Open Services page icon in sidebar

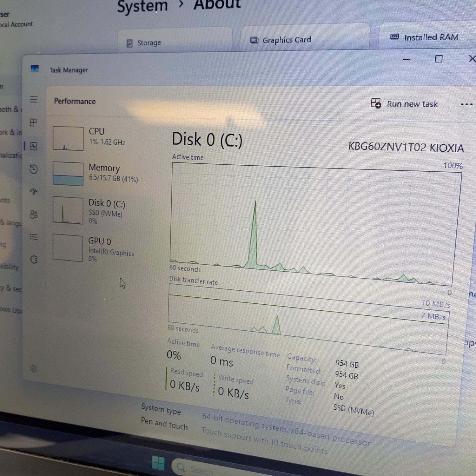click(34, 260)
